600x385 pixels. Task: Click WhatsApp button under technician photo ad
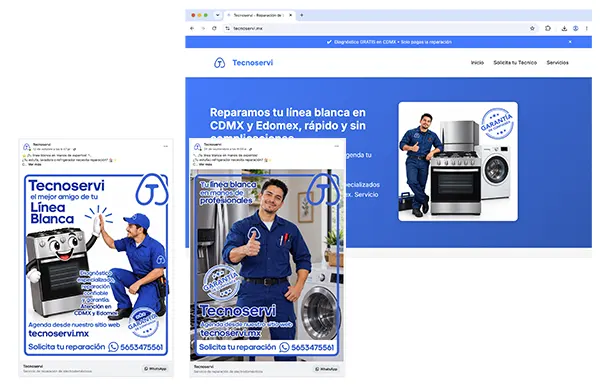pyautogui.click(x=326, y=369)
